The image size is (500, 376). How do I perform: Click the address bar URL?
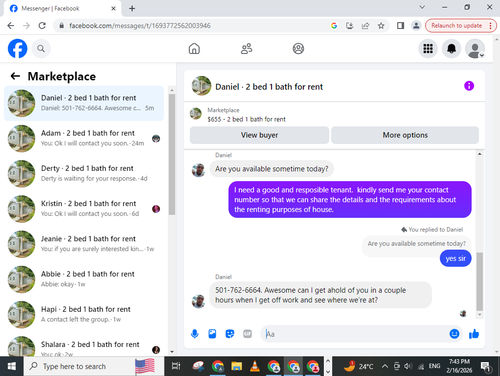click(140, 26)
